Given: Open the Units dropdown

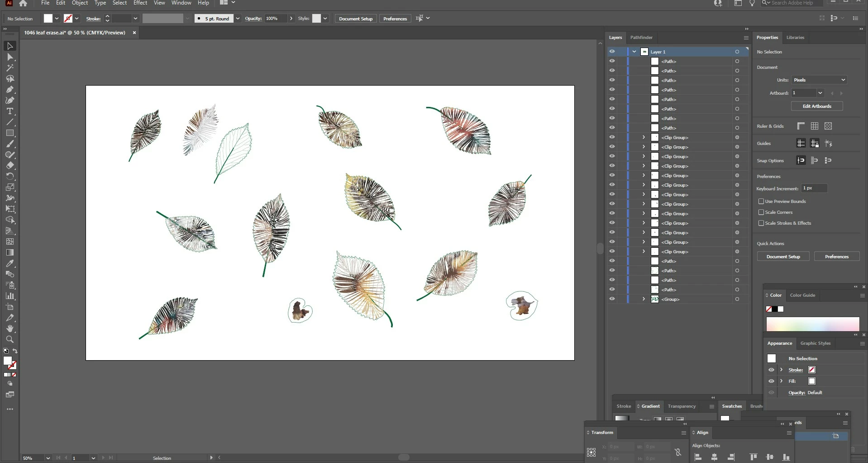Looking at the screenshot, I should coord(819,80).
